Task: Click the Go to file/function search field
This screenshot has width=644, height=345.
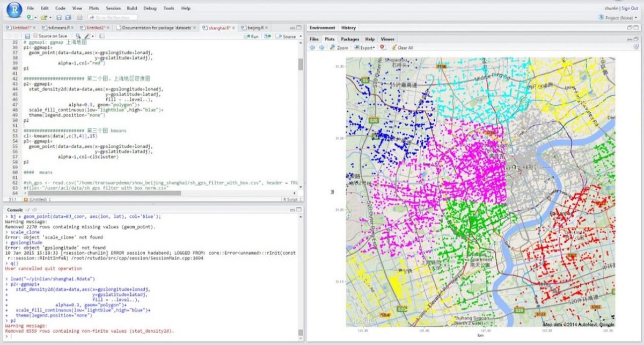Action: click(x=113, y=17)
